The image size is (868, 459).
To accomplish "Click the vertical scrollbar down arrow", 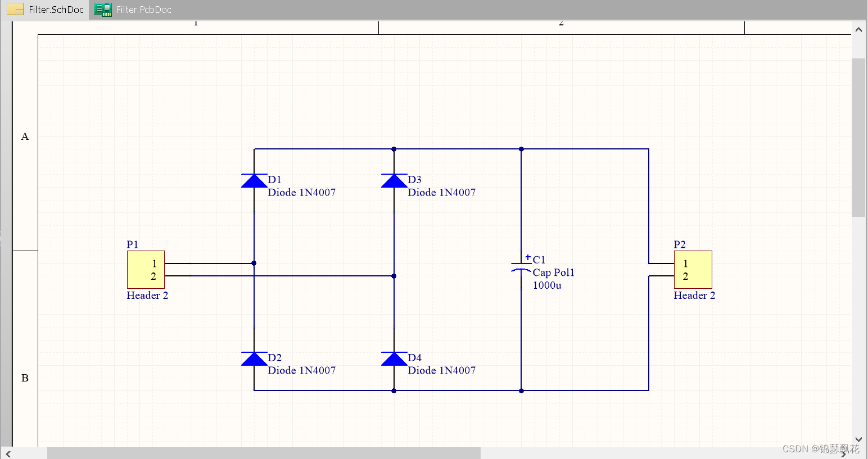I will 858,439.
